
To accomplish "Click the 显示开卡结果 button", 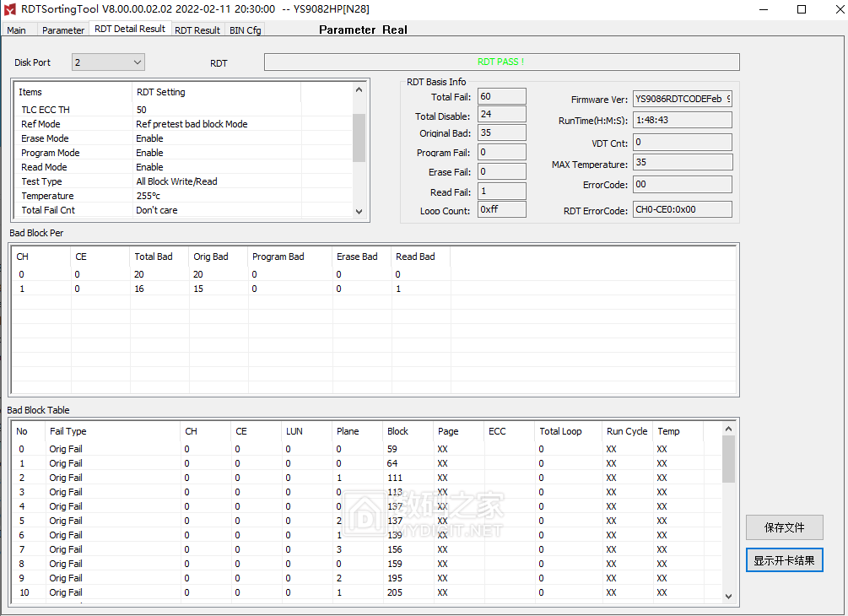I will (x=784, y=560).
